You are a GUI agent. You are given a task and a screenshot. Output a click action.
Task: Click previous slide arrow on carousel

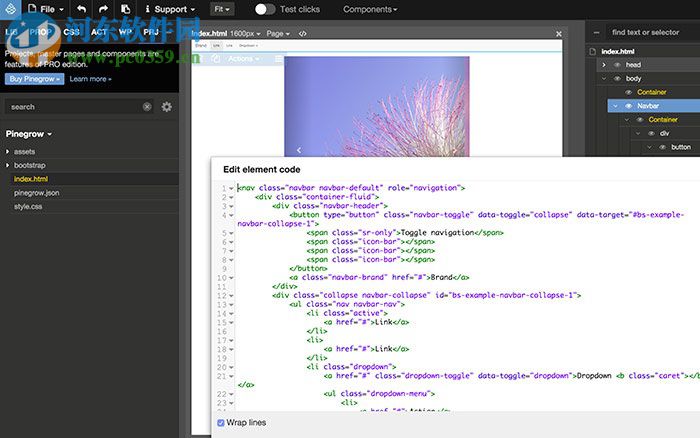point(299,150)
